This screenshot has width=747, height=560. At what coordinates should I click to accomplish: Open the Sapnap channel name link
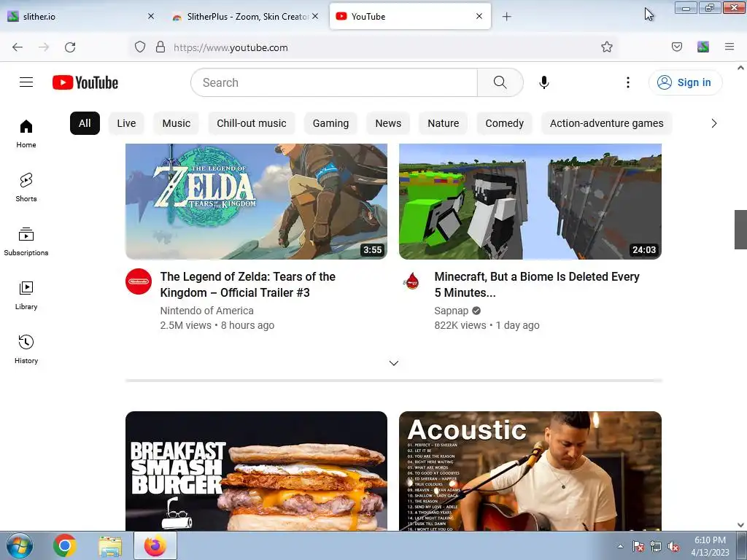[451, 311]
